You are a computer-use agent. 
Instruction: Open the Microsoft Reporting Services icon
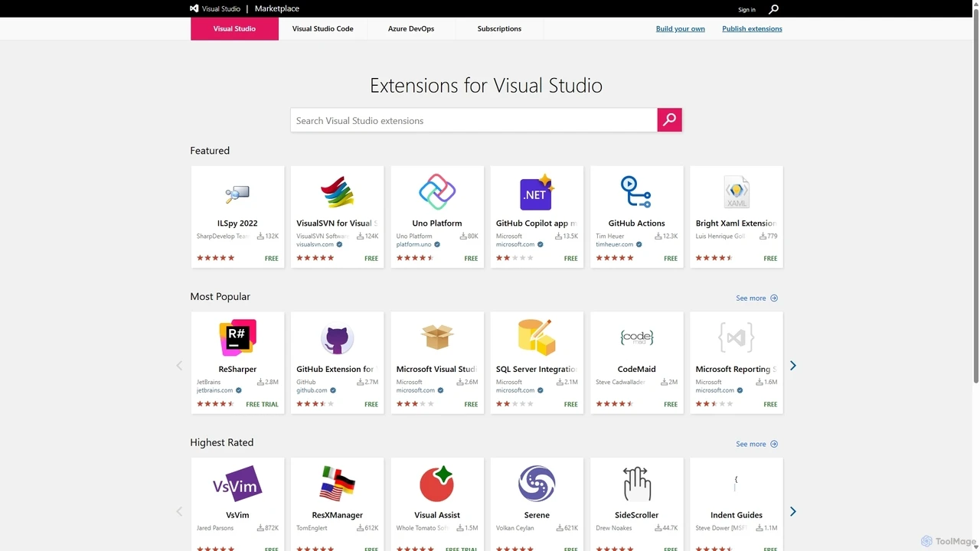[x=737, y=337]
